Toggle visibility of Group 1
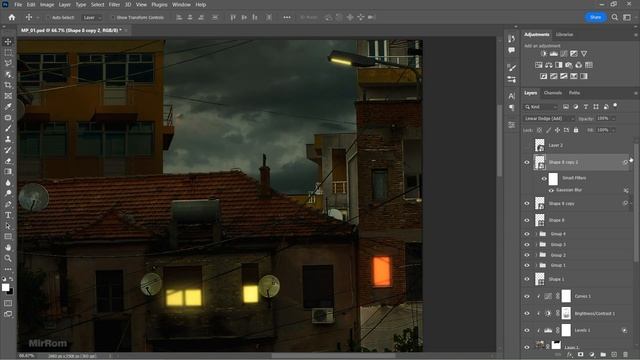This screenshot has width=640, height=360. pyautogui.click(x=527, y=265)
